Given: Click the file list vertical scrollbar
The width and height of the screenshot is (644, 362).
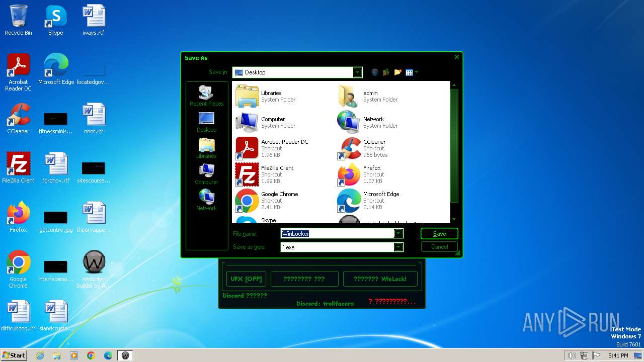Looking at the screenshot, I should click(x=454, y=146).
